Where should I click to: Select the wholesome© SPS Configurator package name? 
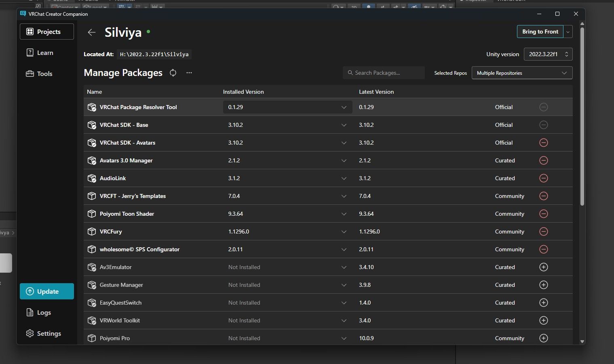click(139, 249)
